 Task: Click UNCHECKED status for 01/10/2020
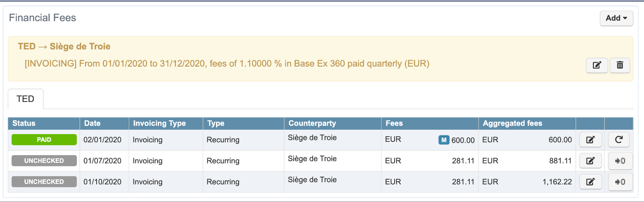click(44, 182)
